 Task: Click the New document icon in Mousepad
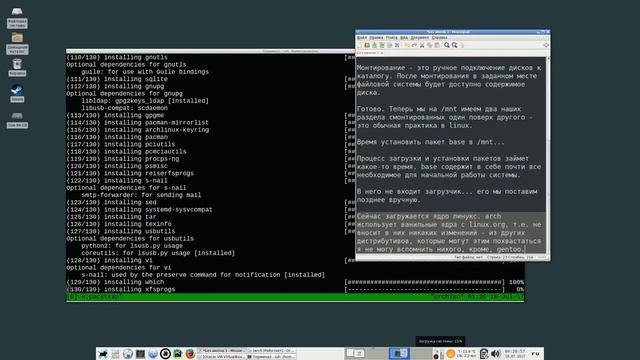coord(360,45)
